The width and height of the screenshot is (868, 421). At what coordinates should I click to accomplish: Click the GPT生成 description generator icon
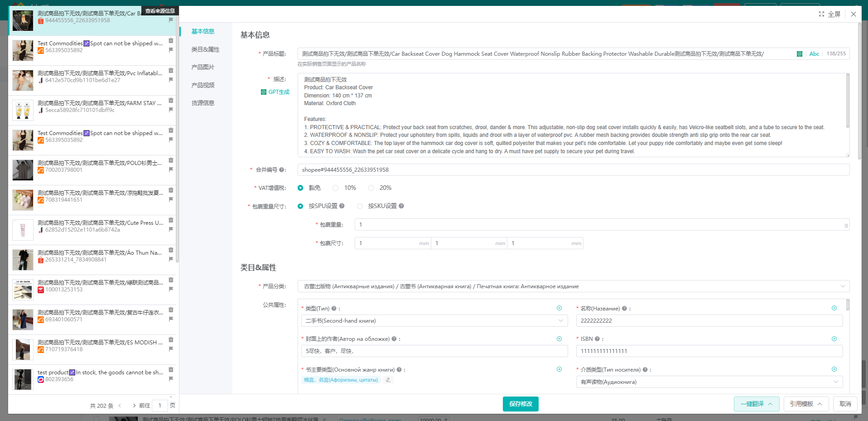coord(264,92)
